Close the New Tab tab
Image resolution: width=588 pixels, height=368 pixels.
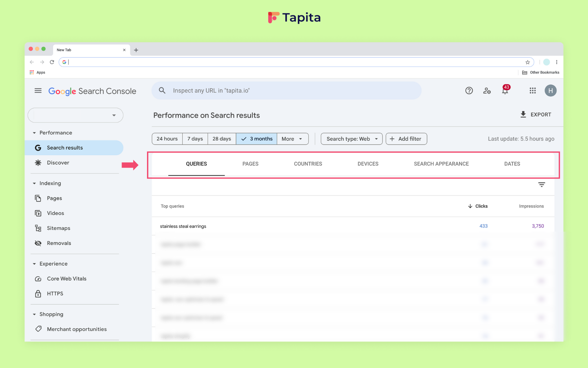(x=124, y=50)
